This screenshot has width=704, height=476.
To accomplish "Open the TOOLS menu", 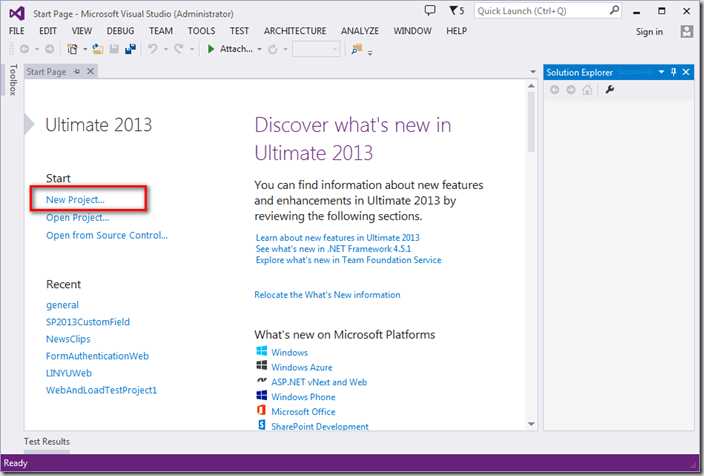I will point(201,31).
